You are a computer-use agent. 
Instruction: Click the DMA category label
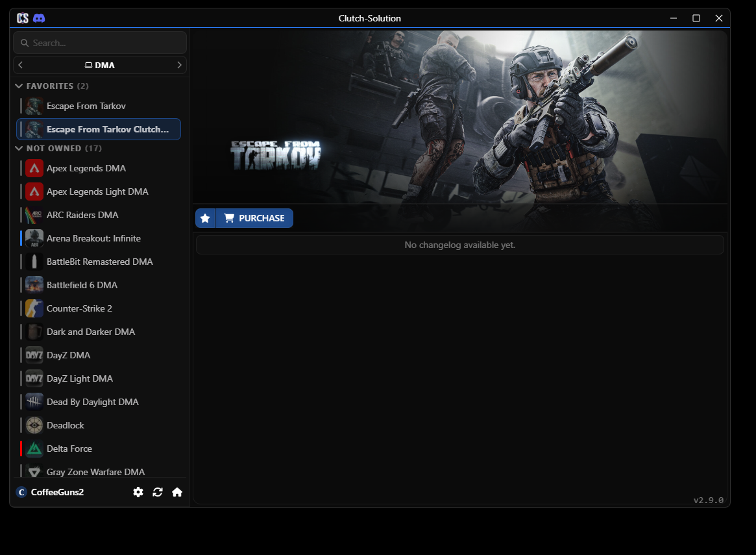tap(101, 65)
